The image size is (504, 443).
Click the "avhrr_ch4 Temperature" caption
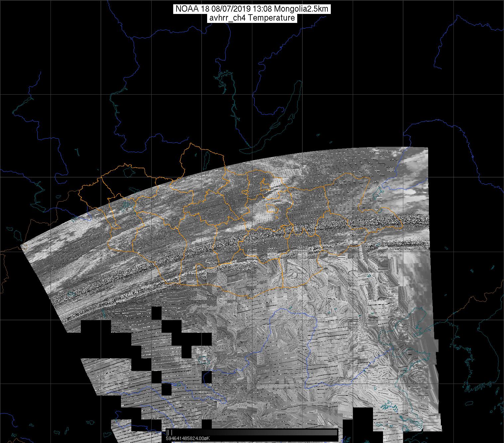252,18
